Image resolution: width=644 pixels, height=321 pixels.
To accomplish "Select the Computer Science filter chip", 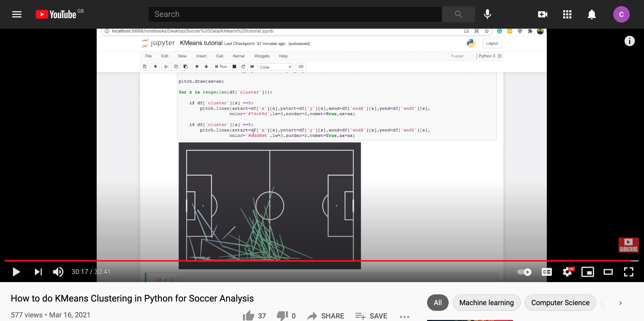I will (560, 303).
